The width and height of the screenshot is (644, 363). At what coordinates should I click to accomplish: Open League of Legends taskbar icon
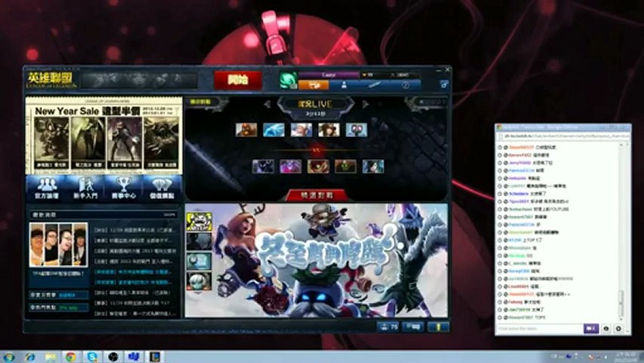pos(155,357)
